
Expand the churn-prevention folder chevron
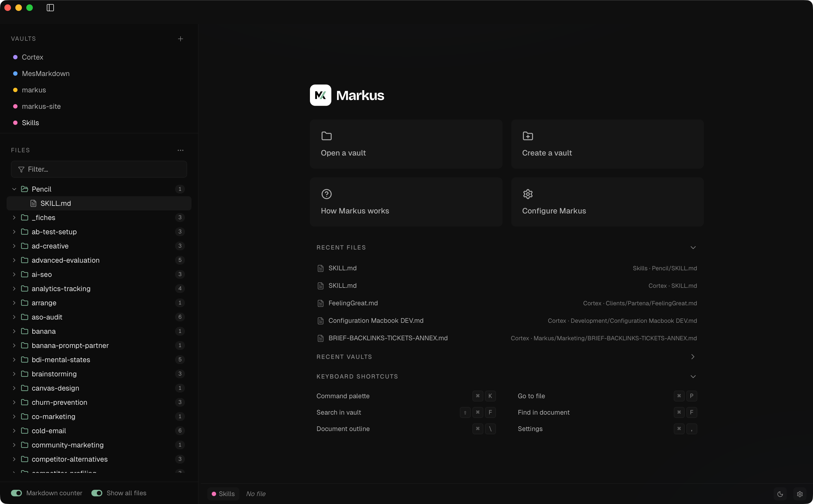coord(14,402)
